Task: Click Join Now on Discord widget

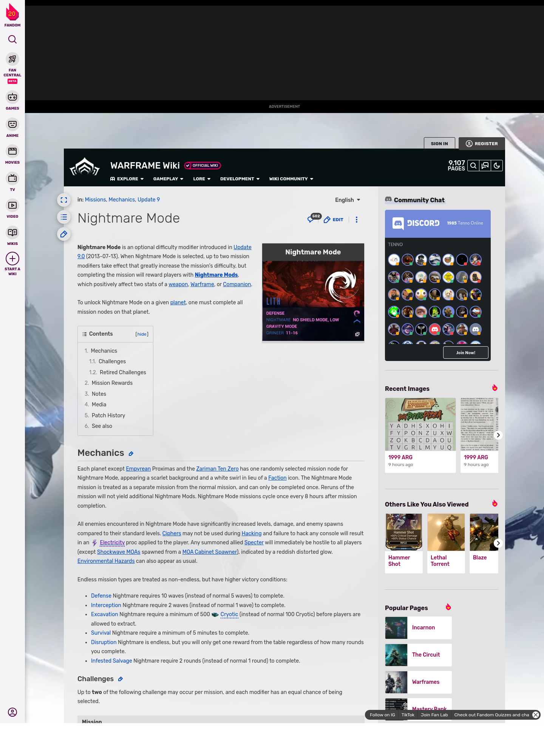Action: click(466, 353)
